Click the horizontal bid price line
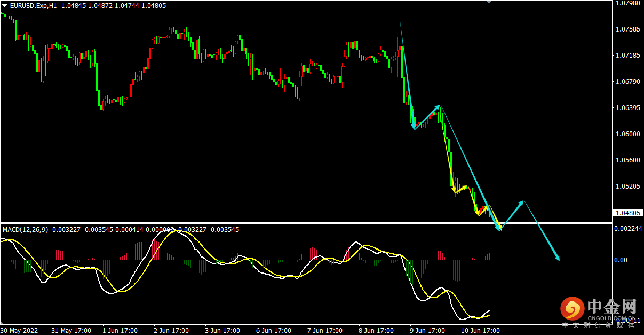 (x=305, y=213)
